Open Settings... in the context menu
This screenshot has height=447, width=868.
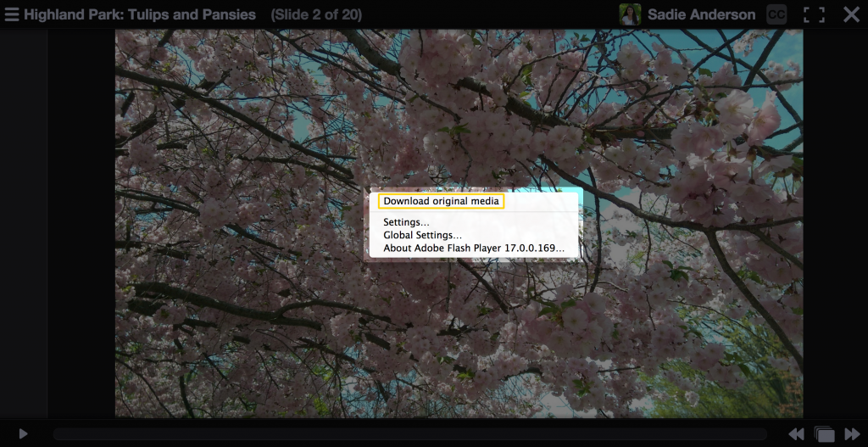(406, 222)
